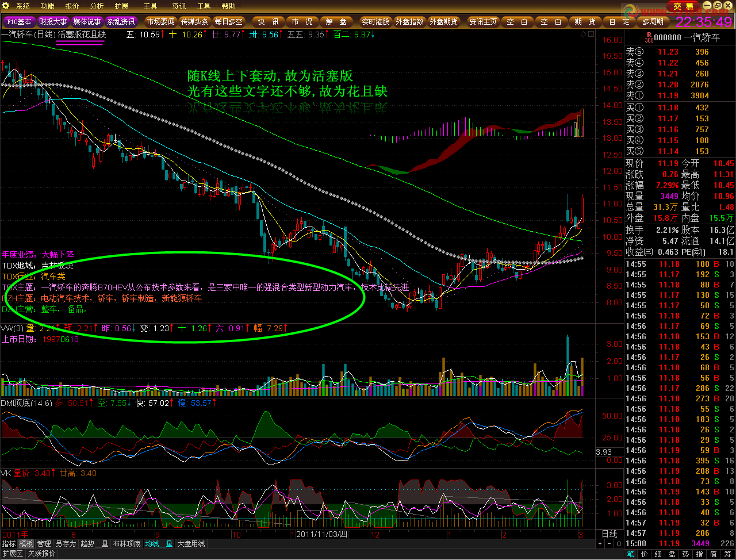Click the split-panel icon above the price axis
Screen dimensions: 736x560
pos(591,34)
